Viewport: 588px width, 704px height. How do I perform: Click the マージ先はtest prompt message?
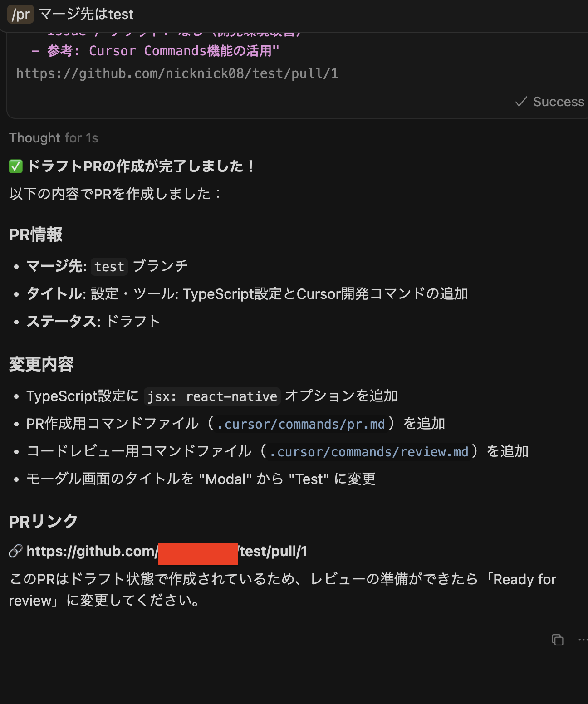pyautogui.click(x=86, y=14)
